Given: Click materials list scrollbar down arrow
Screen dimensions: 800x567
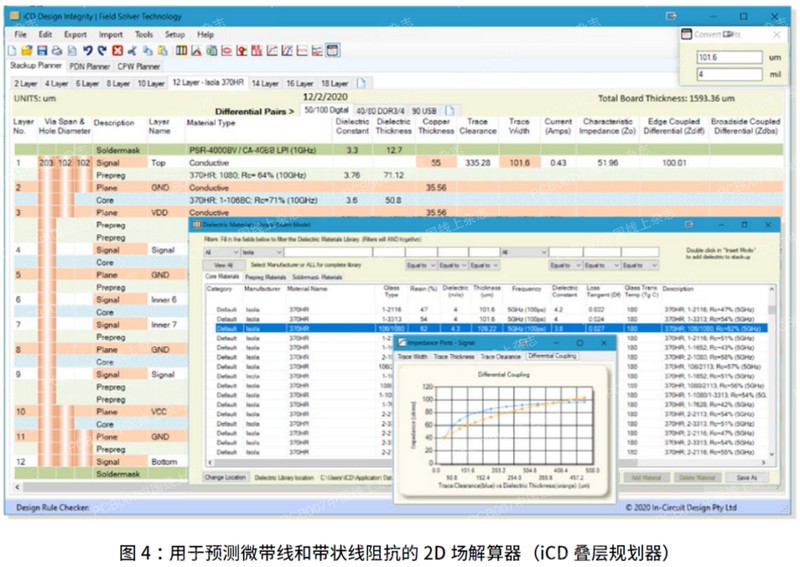Looking at the screenshot, I should [772, 454].
